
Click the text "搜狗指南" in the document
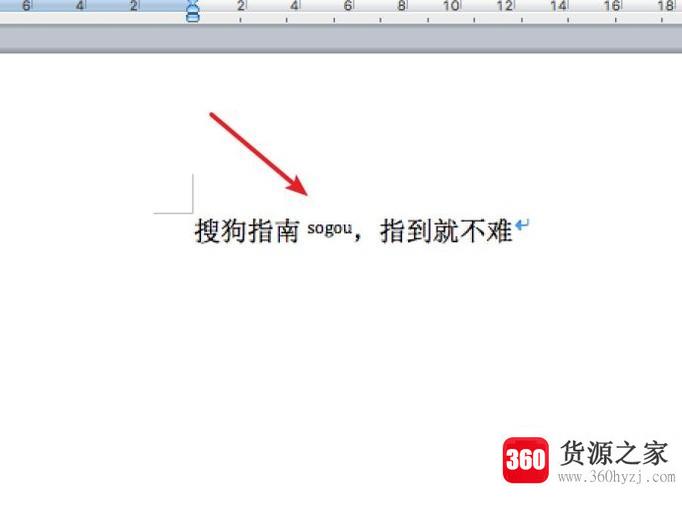click(x=247, y=231)
